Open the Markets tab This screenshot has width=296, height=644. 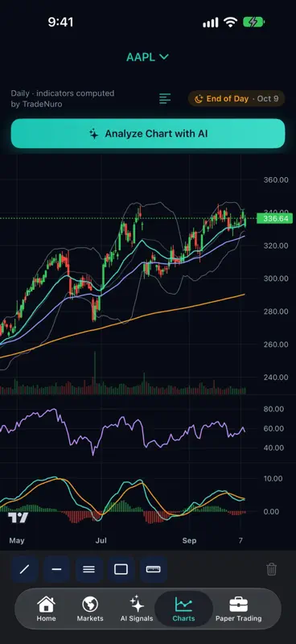click(x=90, y=609)
